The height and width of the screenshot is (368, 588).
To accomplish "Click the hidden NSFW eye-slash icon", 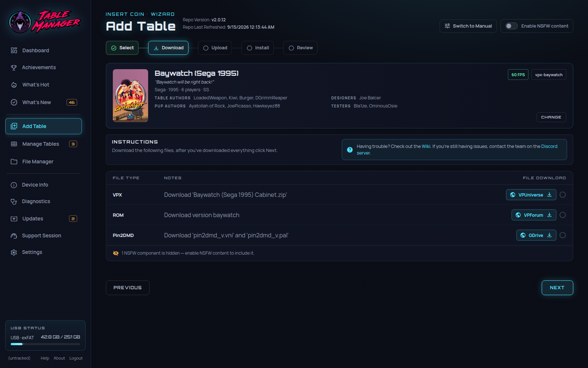I will coord(116,253).
